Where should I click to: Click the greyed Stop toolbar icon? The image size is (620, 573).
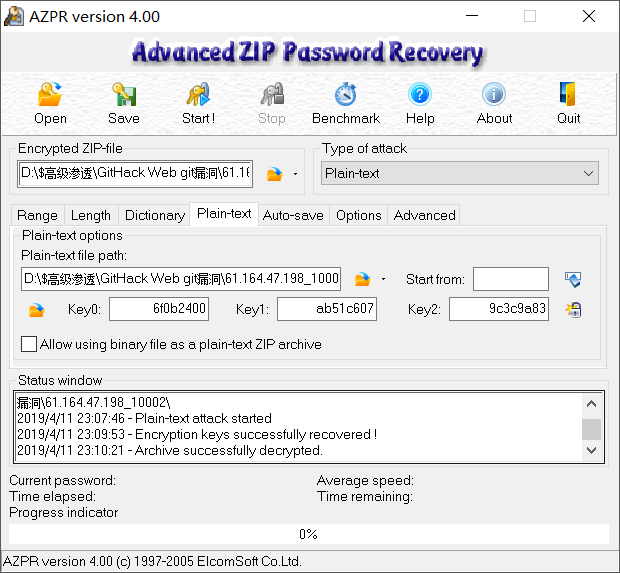[272, 94]
